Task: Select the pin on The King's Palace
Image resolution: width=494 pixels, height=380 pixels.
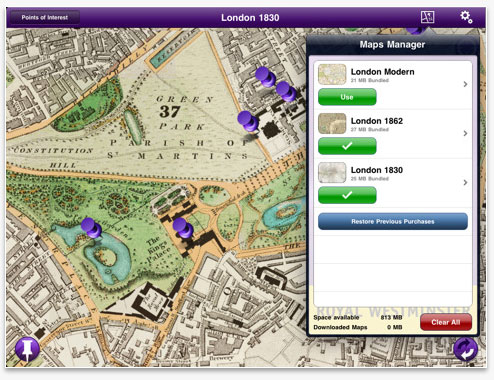Action: click(182, 228)
